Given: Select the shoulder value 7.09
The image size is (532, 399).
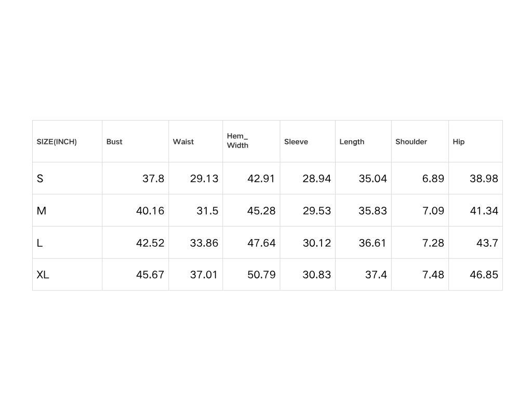Looking at the screenshot, I should (433, 211).
